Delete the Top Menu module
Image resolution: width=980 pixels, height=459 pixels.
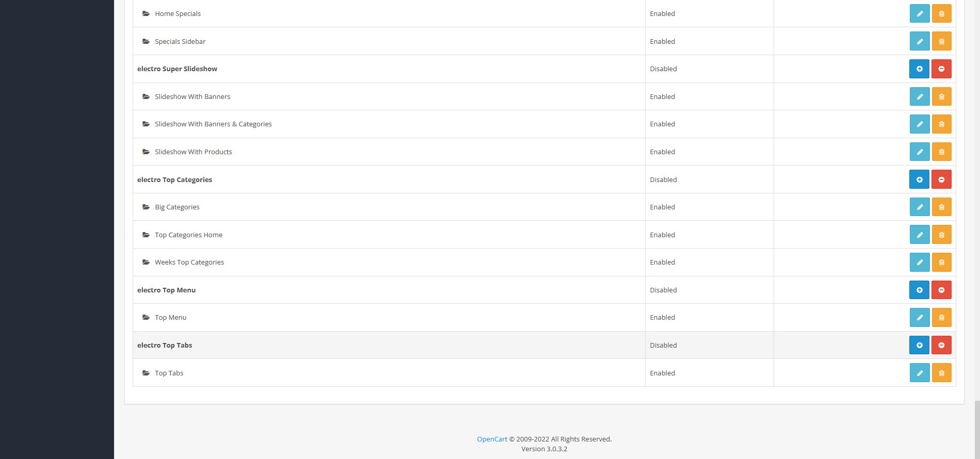pyautogui.click(x=941, y=317)
